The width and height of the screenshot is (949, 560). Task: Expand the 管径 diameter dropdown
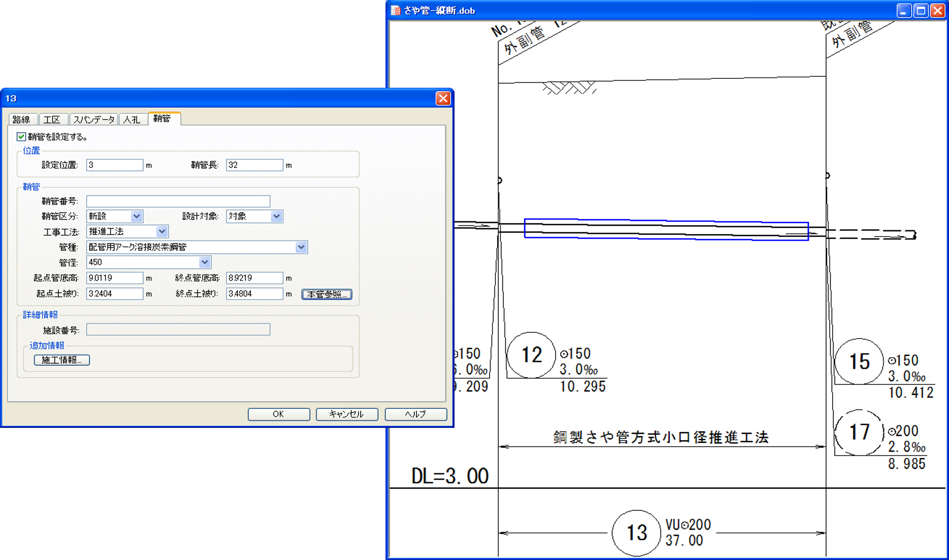pyautogui.click(x=205, y=262)
